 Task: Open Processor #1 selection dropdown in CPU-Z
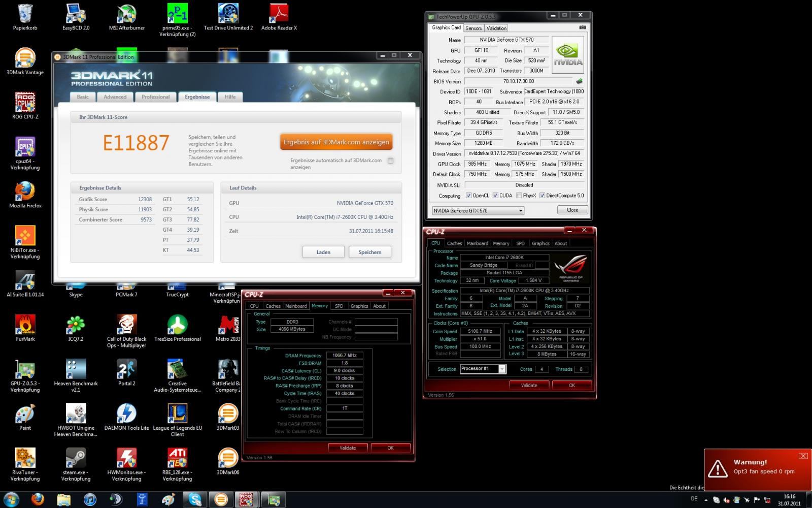coord(483,369)
